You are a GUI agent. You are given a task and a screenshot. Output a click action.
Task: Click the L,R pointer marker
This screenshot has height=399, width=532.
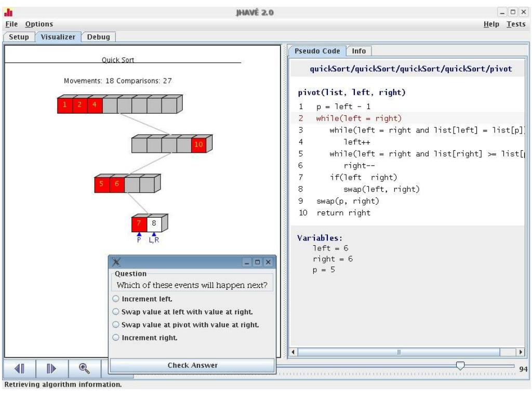pyautogui.click(x=154, y=238)
